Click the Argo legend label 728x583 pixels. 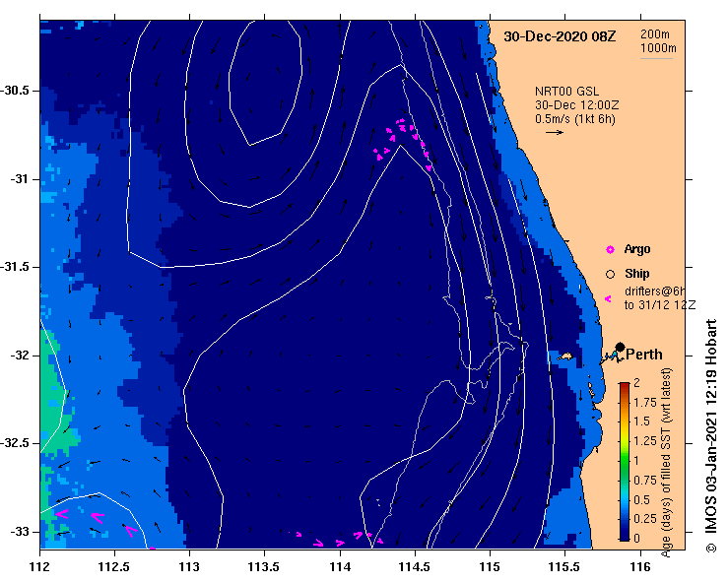point(637,249)
